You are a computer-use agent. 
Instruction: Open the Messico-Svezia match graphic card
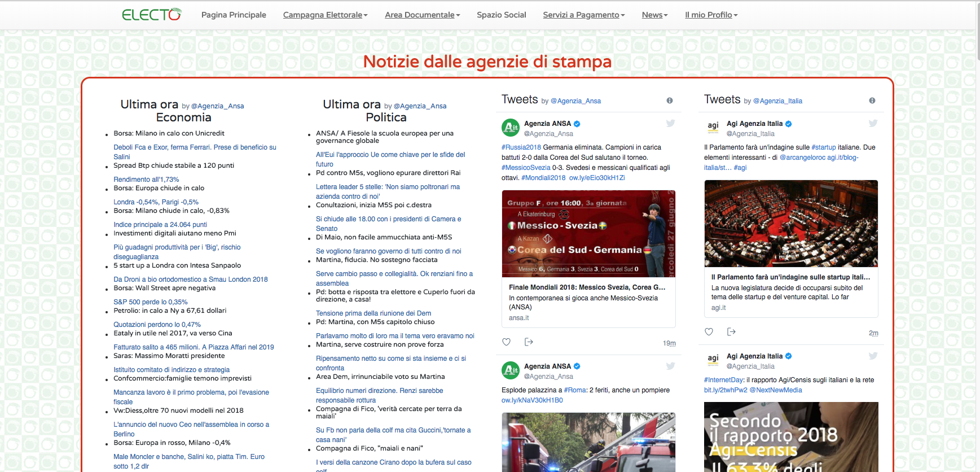point(588,234)
